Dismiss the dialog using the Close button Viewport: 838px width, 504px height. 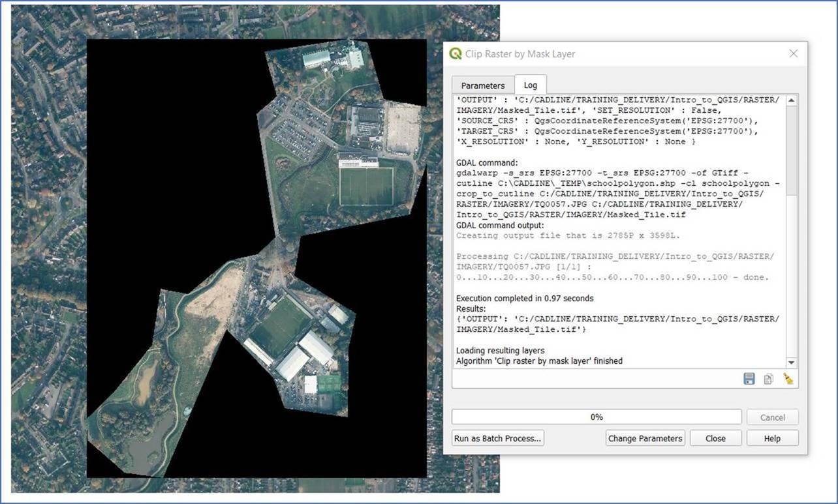click(715, 438)
